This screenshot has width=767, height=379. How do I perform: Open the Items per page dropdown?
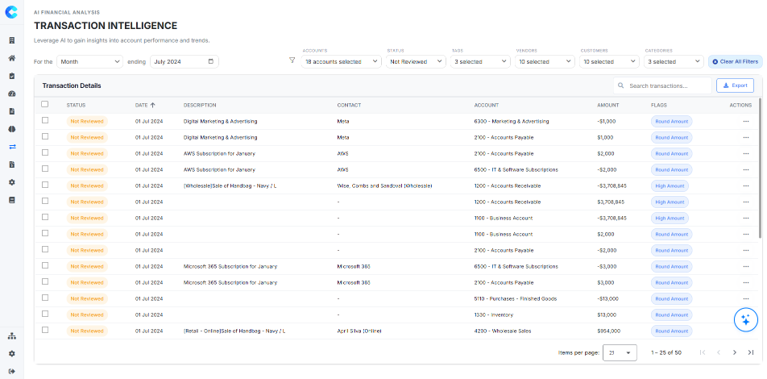tap(620, 353)
